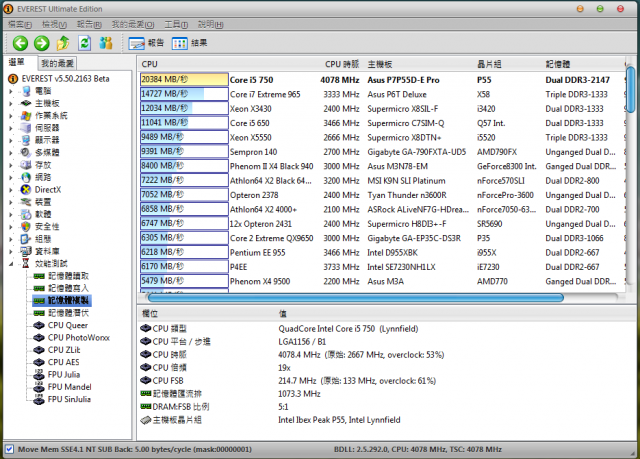Click the users/people toolbar icon
Viewport: 640px width, 459px height.
106,43
